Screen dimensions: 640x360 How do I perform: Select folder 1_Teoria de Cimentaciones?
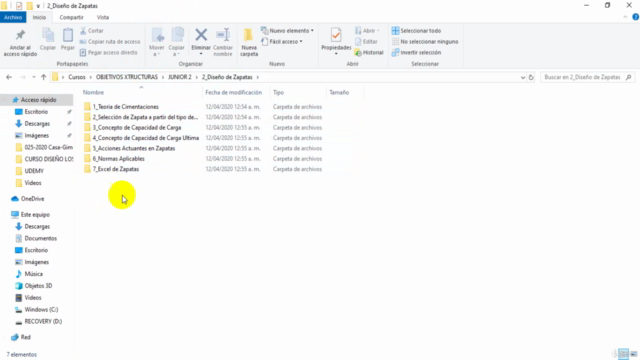(x=121, y=107)
